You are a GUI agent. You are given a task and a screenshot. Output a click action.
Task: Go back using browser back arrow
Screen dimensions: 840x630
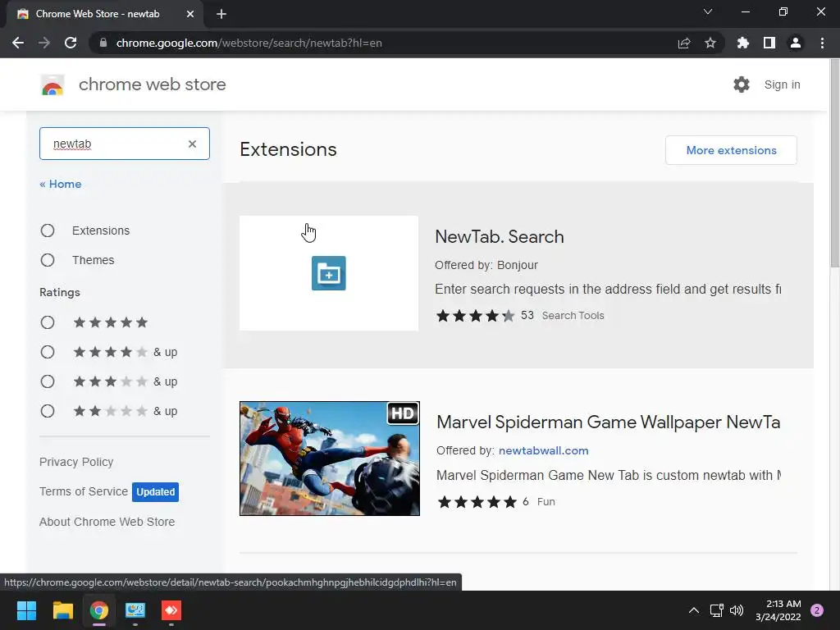point(18,43)
